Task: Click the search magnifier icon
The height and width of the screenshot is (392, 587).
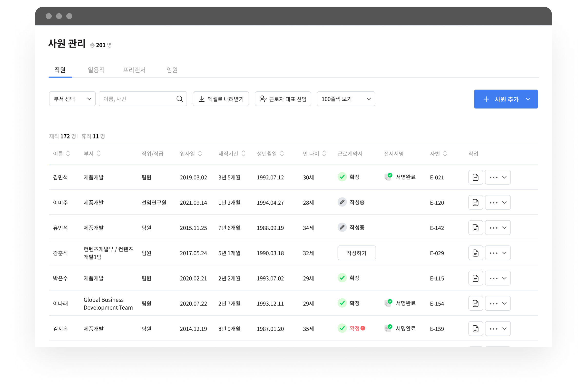Action: (x=179, y=99)
